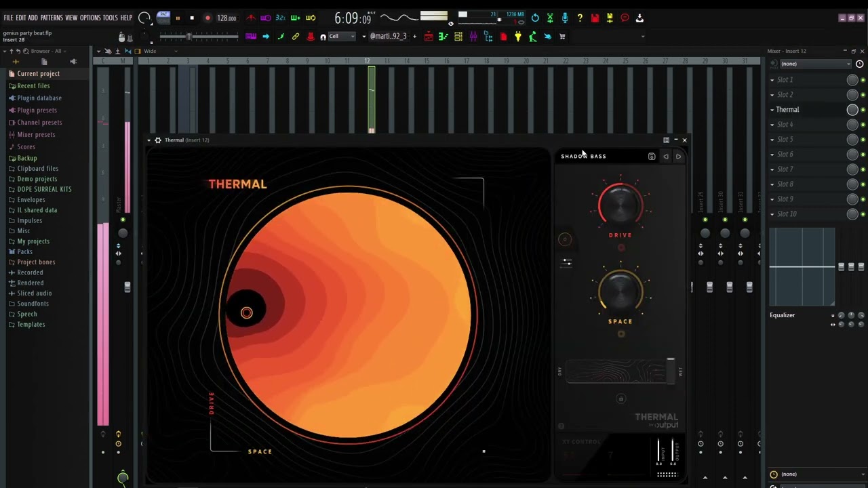Toggle the Thermal slot enable LED
Image resolution: width=868 pixels, height=488 pixels.
(x=863, y=110)
